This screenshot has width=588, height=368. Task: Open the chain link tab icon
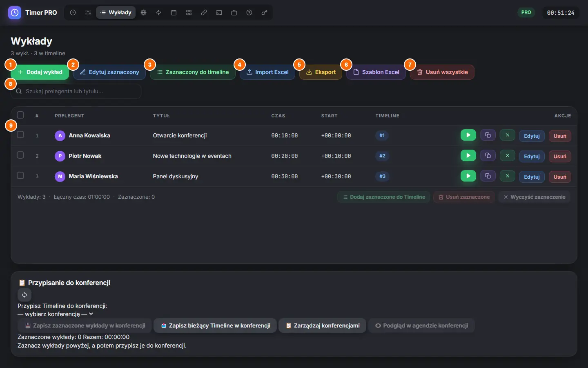pos(204,13)
